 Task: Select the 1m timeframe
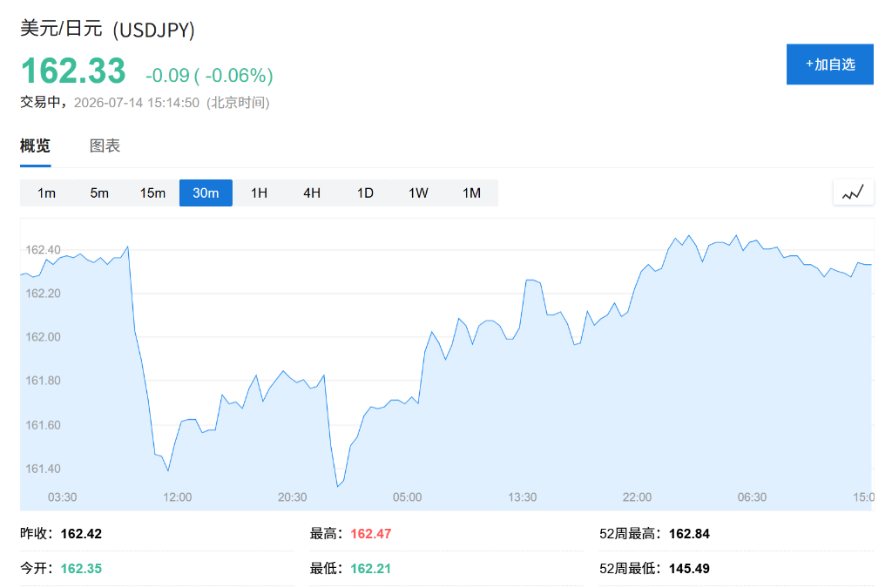pos(47,193)
